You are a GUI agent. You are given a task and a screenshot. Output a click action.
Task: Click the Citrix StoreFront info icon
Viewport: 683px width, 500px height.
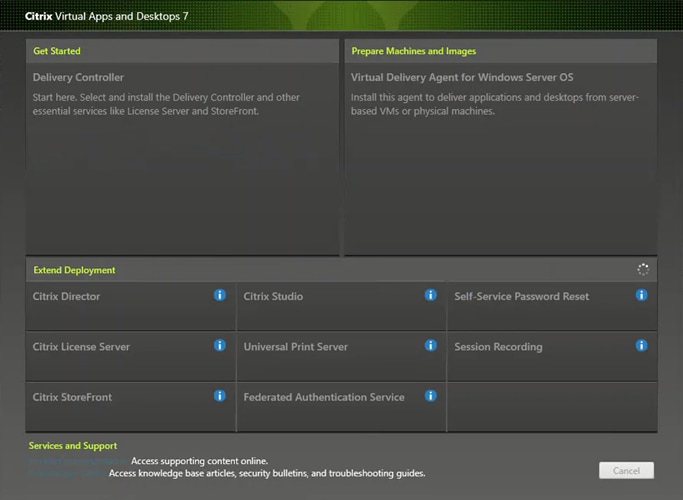coord(220,395)
